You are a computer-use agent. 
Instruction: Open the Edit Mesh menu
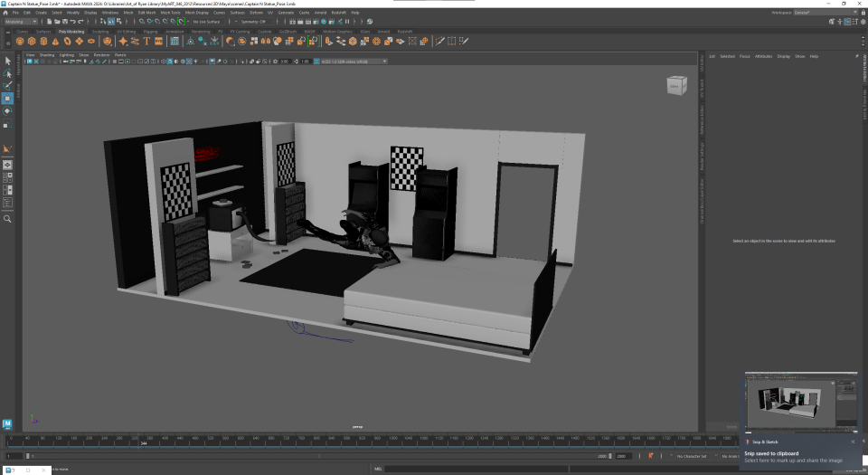[x=146, y=12]
